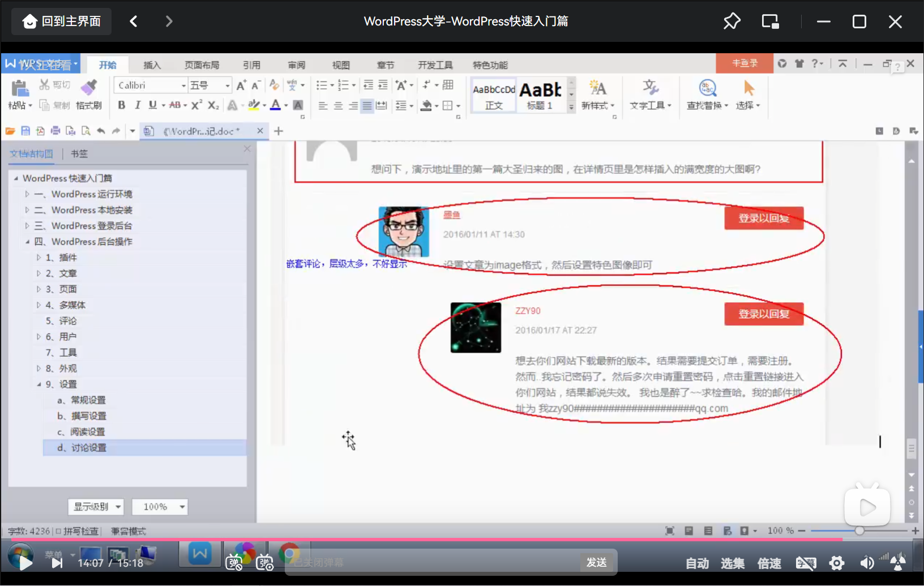
Task: Adjust the document zoom slider handle
Action: [859, 531]
